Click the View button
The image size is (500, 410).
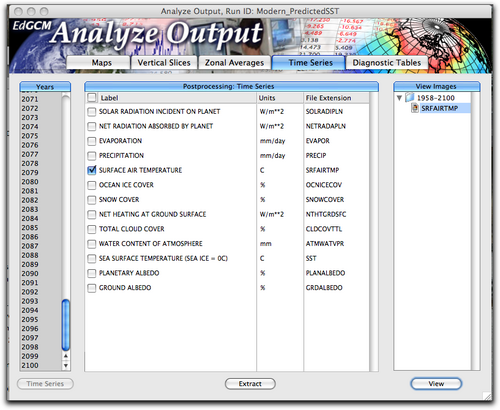(x=436, y=384)
